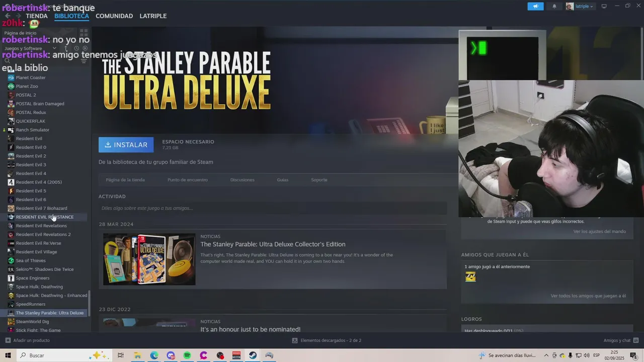
Task: Select Resident Evil 0
Action: click(x=31, y=147)
